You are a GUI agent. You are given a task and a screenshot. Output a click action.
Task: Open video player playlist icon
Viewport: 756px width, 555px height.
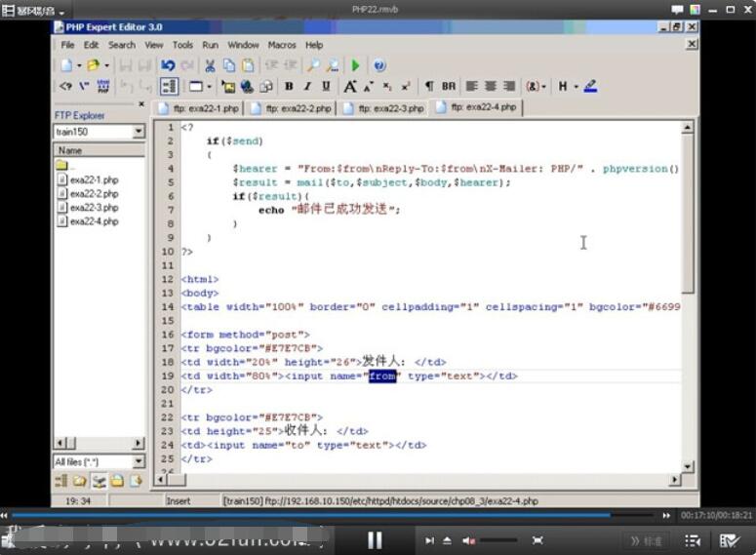(x=693, y=541)
